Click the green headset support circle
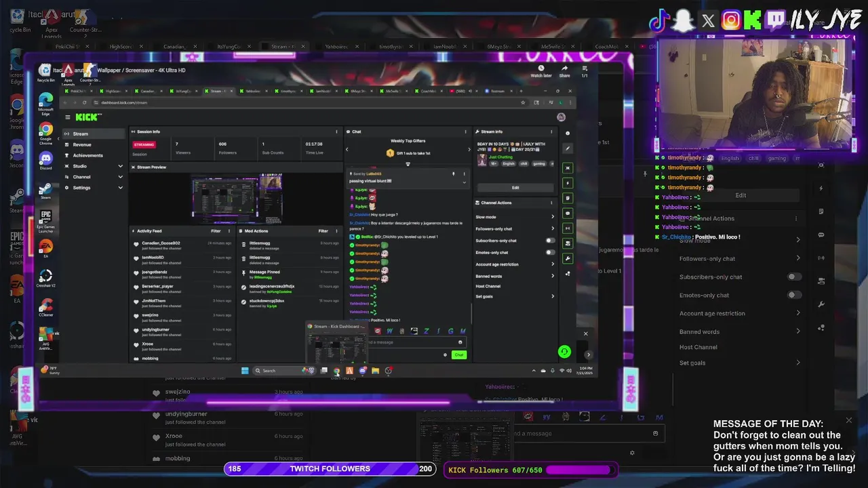Screen dimensions: 868x488 [x=564, y=351]
